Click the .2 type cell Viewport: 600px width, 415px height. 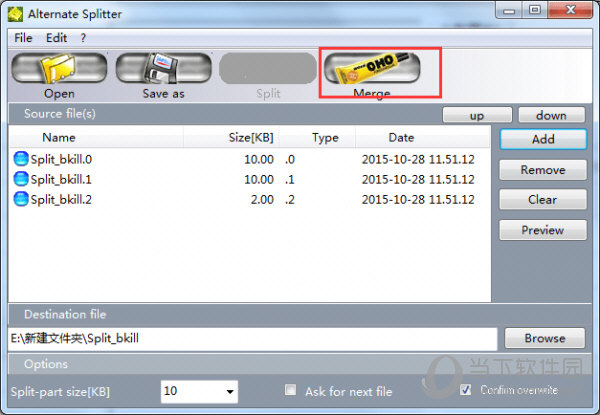point(290,199)
